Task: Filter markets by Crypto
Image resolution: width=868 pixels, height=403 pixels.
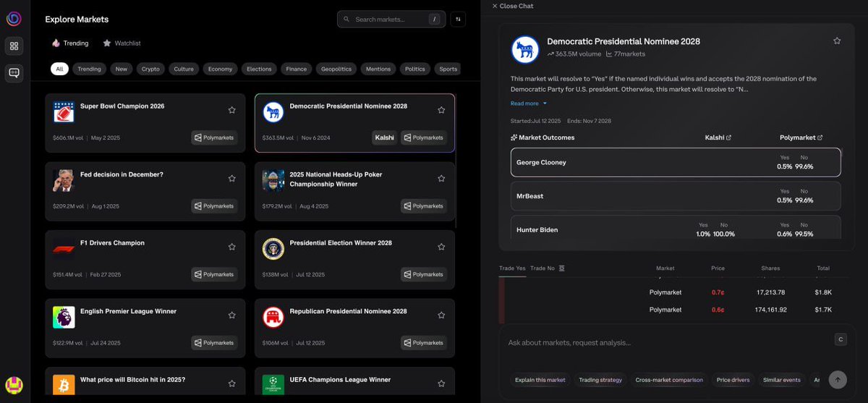Action: (150, 69)
